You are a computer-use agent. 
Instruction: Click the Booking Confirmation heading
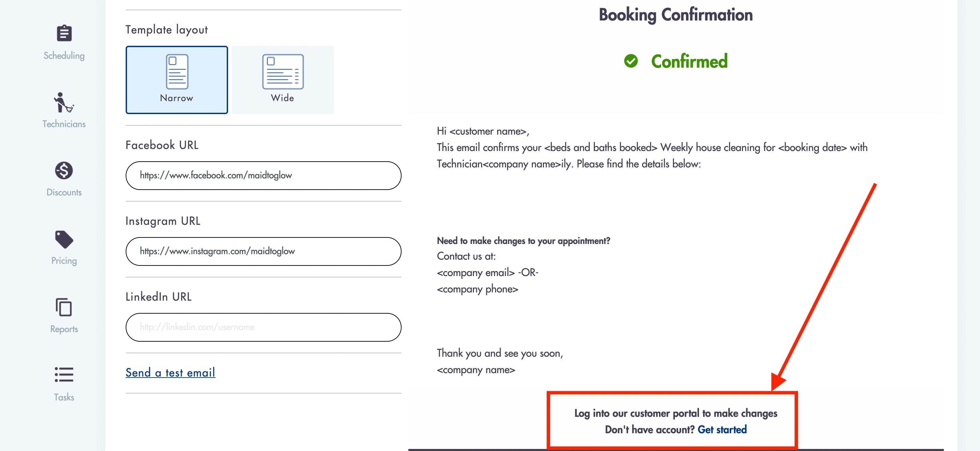(x=676, y=15)
